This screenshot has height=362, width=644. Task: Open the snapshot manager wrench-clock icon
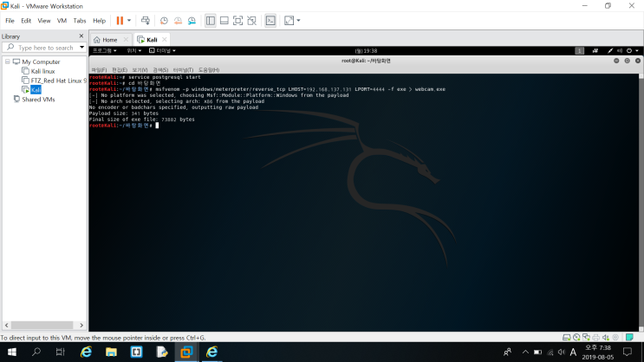coord(192,21)
